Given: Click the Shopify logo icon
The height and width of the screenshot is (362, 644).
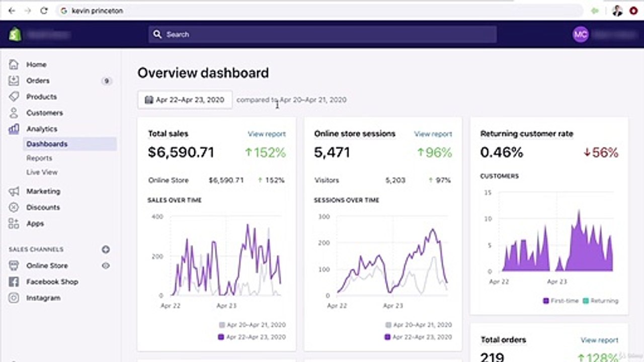Looking at the screenshot, I should [x=15, y=34].
